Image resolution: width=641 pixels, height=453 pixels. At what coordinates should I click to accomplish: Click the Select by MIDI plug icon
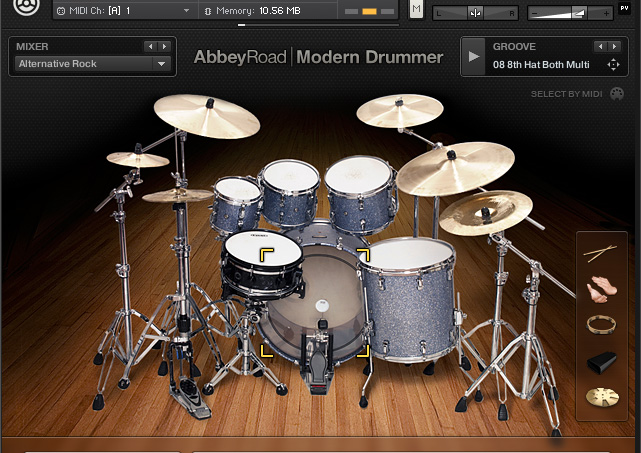coord(617,94)
